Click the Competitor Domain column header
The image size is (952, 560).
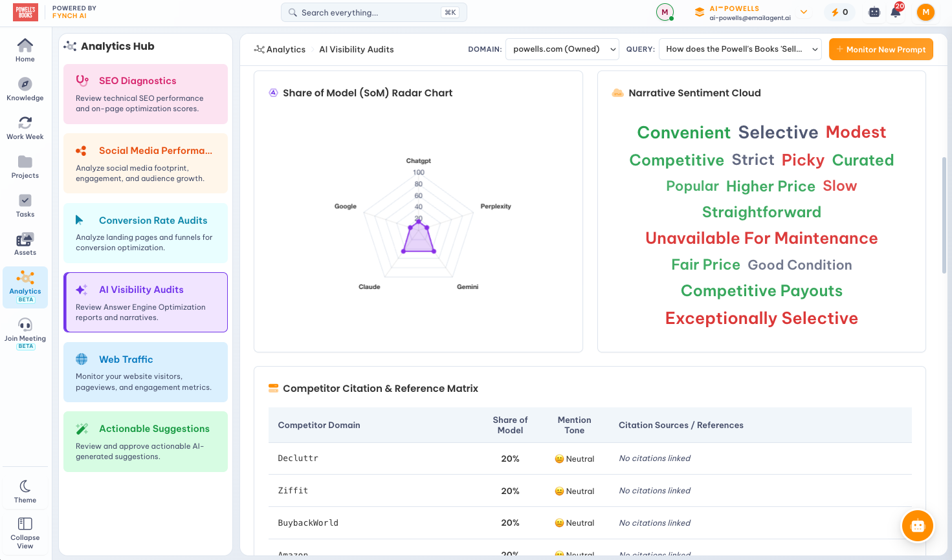[319, 425]
